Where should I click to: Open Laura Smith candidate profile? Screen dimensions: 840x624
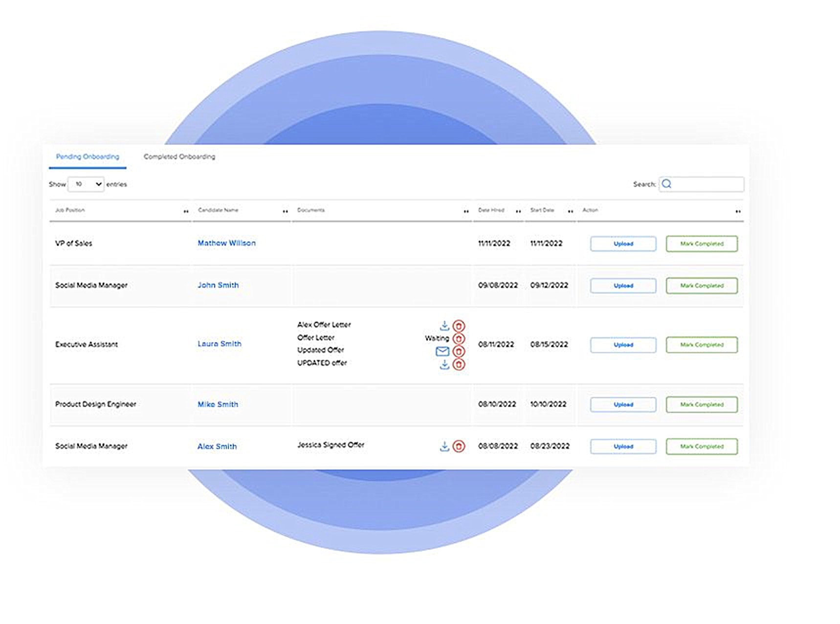(x=220, y=344)
